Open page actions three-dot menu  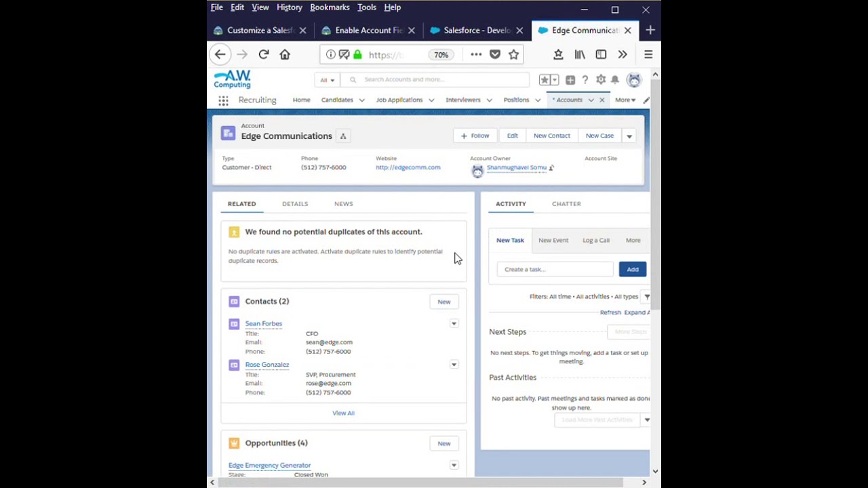click(476, 54)
